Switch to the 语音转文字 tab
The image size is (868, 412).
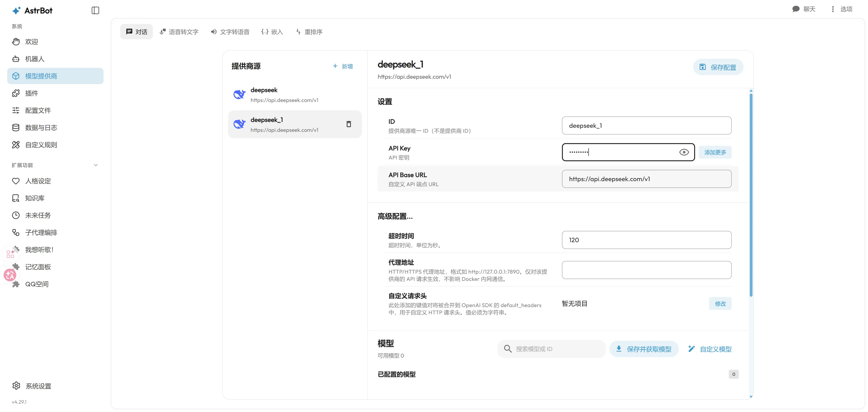pyautogui.click(x=179, y=32)
